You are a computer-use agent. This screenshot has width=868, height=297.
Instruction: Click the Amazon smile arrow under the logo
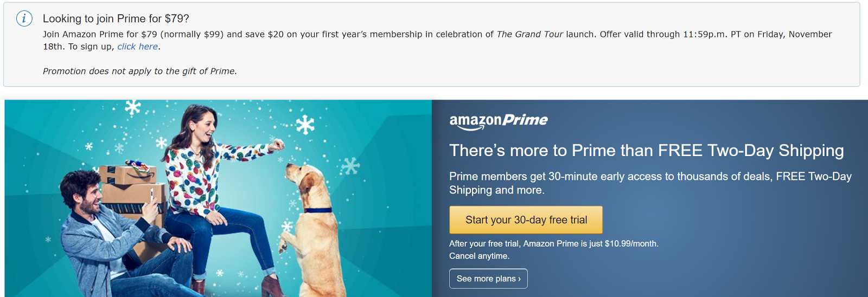(467, 128)
